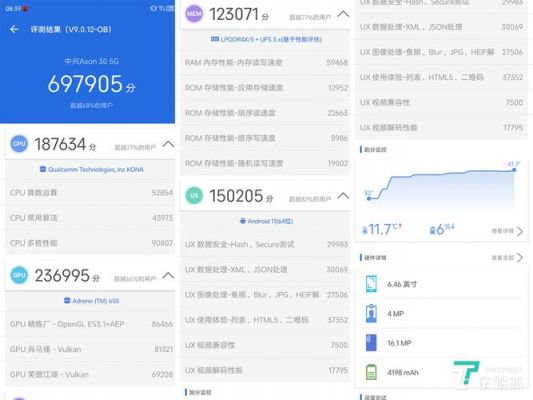Viewport: 533px width, 400px height.
Task: Click the 16.1 MP rear camera value
Action: (x=399, y=343)
